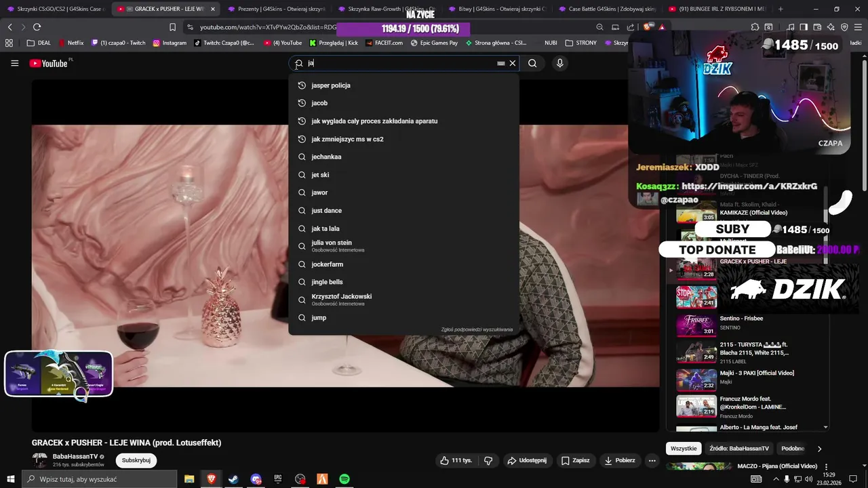Viewport: 868px width, 488px height.
Task: Open Steam from taskbar
Action: click(x=233, y=479)
